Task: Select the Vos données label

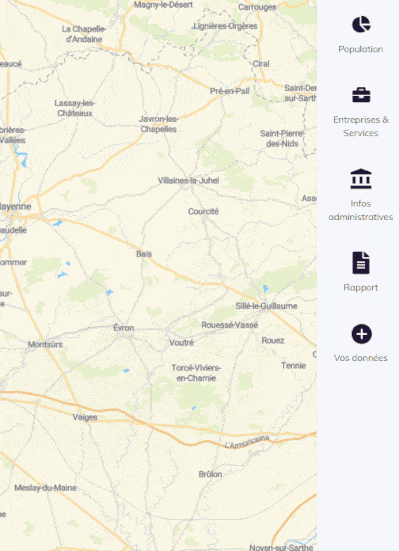Action: [361, 358]
